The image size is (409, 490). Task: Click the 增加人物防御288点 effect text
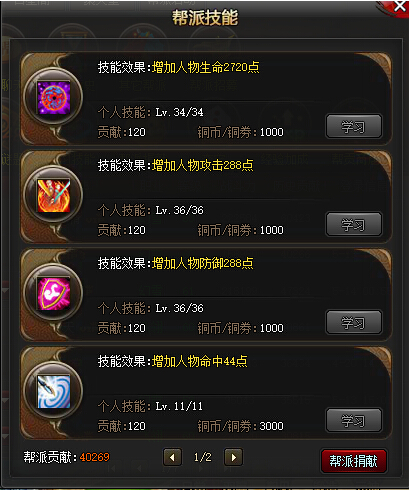(202, 263)
